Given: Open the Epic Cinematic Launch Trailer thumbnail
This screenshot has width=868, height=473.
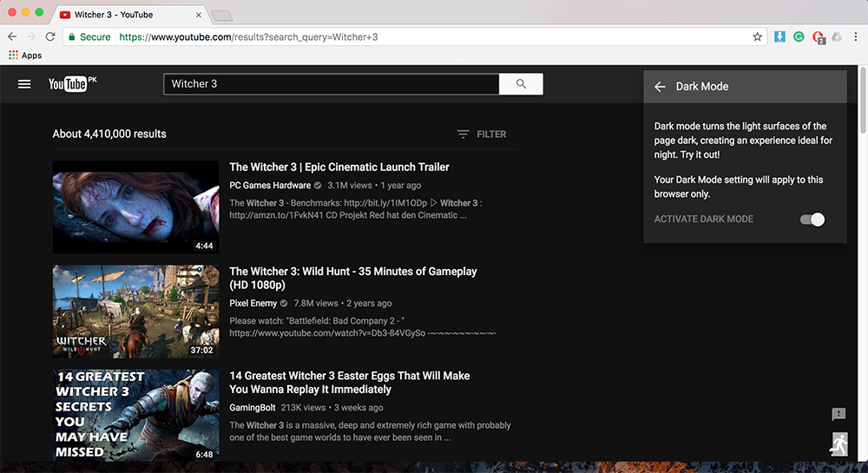Looking at the screenshot, I should 135,207.
